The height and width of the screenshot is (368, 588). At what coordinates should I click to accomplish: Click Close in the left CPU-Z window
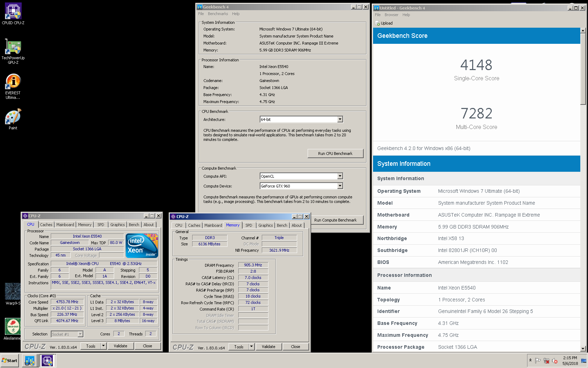coord(147,346)
